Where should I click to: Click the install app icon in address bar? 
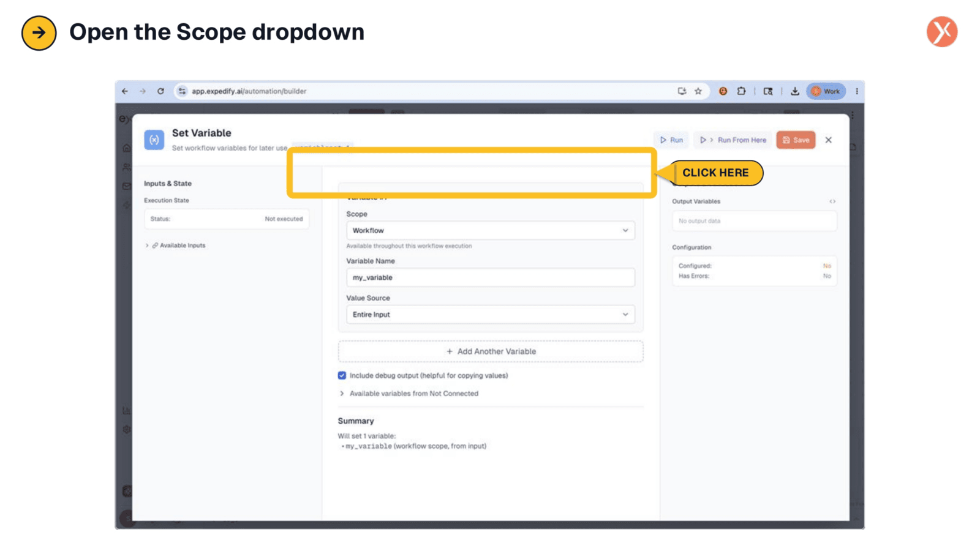point(682,91)
